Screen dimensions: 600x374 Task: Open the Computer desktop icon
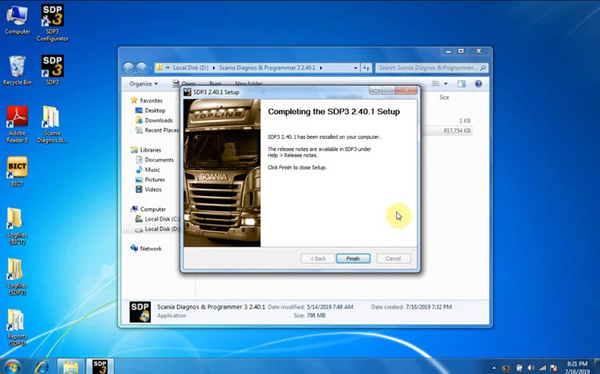[17, 21]
